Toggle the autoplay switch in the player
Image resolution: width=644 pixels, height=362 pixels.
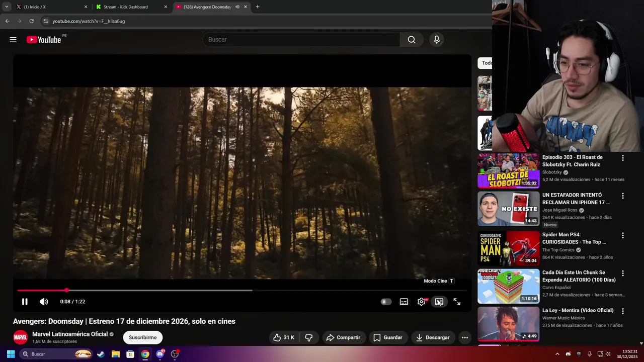click(386, 302)
